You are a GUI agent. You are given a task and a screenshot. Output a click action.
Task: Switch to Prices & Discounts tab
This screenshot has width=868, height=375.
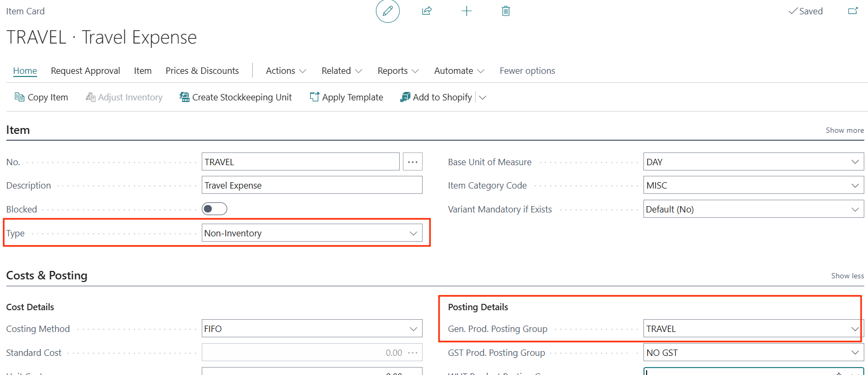202,71
